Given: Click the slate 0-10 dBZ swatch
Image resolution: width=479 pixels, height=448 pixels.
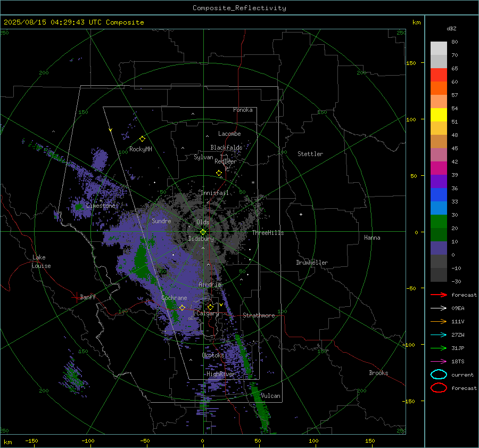Looking at the screenshot, I should [x=439, y=248].
